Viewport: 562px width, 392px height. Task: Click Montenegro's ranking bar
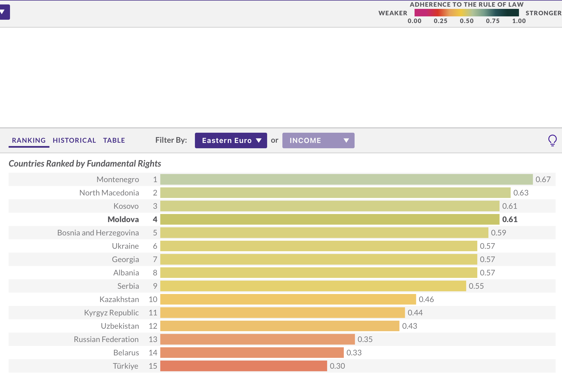pos(346,179)
